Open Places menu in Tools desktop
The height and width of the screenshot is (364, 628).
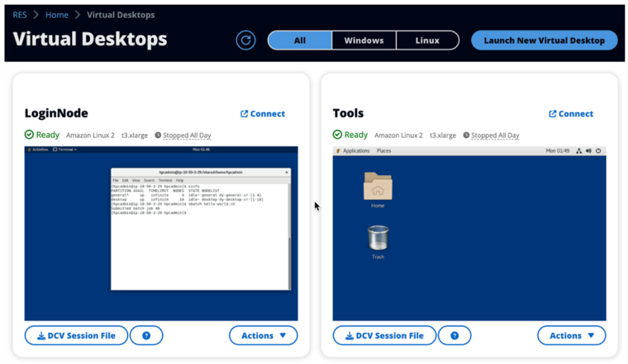pos(383,150)
